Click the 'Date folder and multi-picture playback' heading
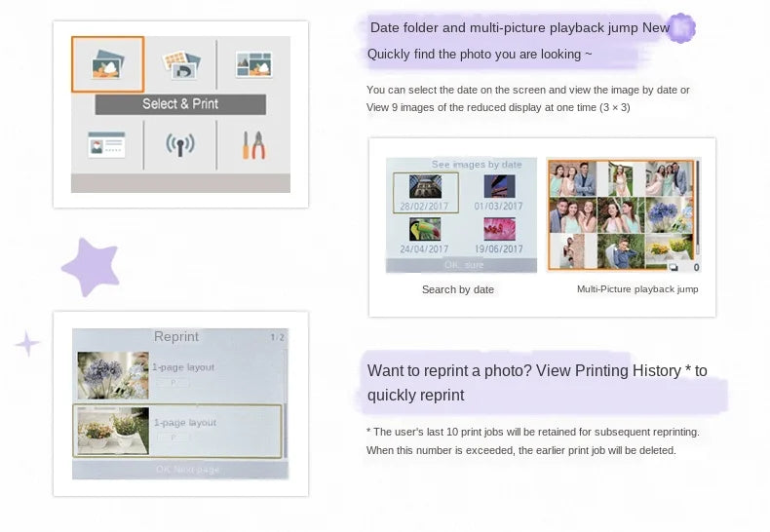Image resolution: width=770 pixels, height=532 pixels. [x=520, y=27]
